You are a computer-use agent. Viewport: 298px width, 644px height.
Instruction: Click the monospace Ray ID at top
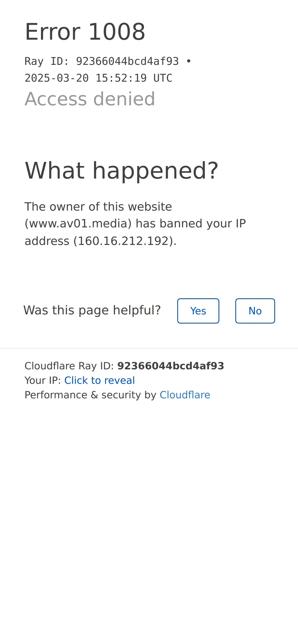pos(102,61)
